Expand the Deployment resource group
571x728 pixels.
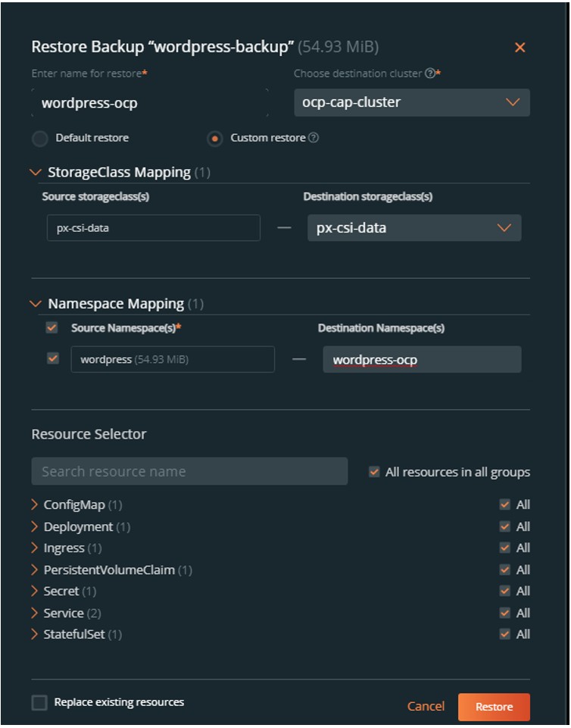(34, 526)
